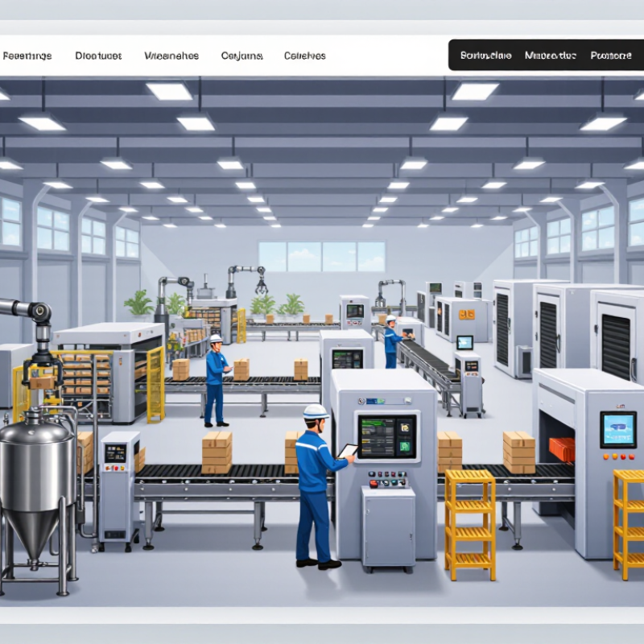Go to the 'Cerjuma' navigation item
The height and width of the screenshot is (644, 644).
point(242,56)
